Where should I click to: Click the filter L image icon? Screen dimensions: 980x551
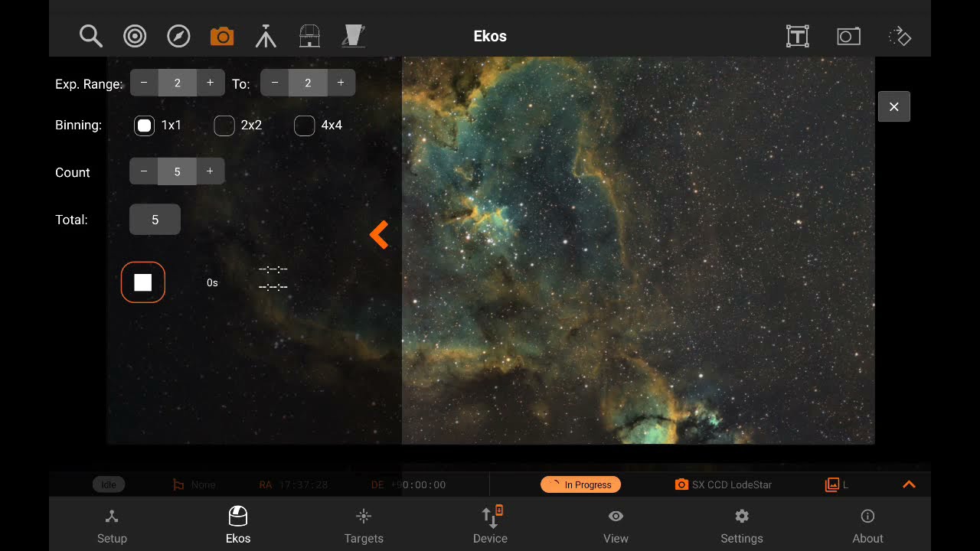point(832,484)
